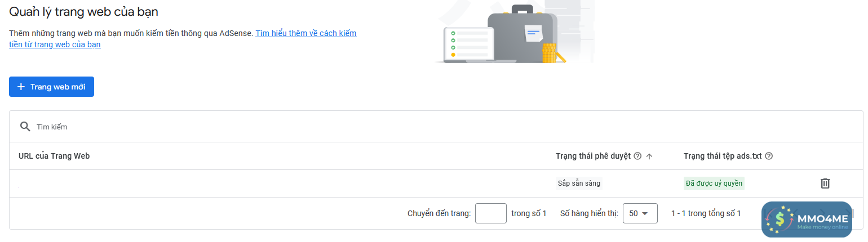This screenshot has width=868, height=242.
Task: Expand the Số hàng hiển thị dropdown
Action: (640, 213)
